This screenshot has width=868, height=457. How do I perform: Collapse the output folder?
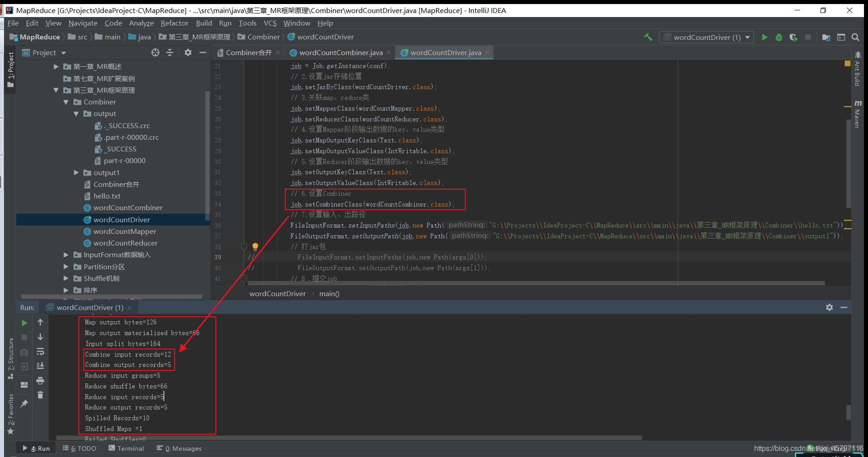[76, 114]
